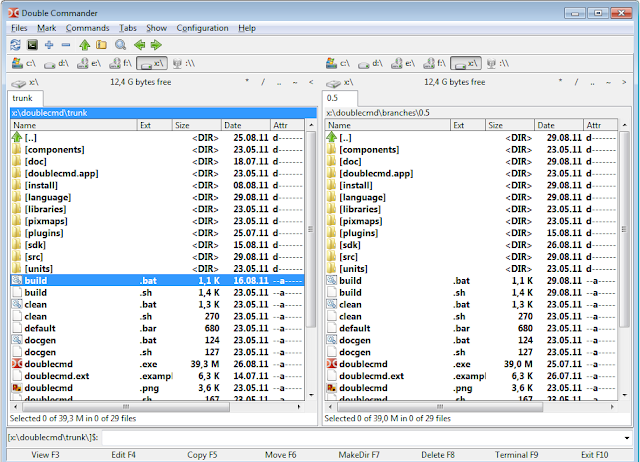Open the Configuration menu
The image size is (640, 462).
click(x=202, y=28)
